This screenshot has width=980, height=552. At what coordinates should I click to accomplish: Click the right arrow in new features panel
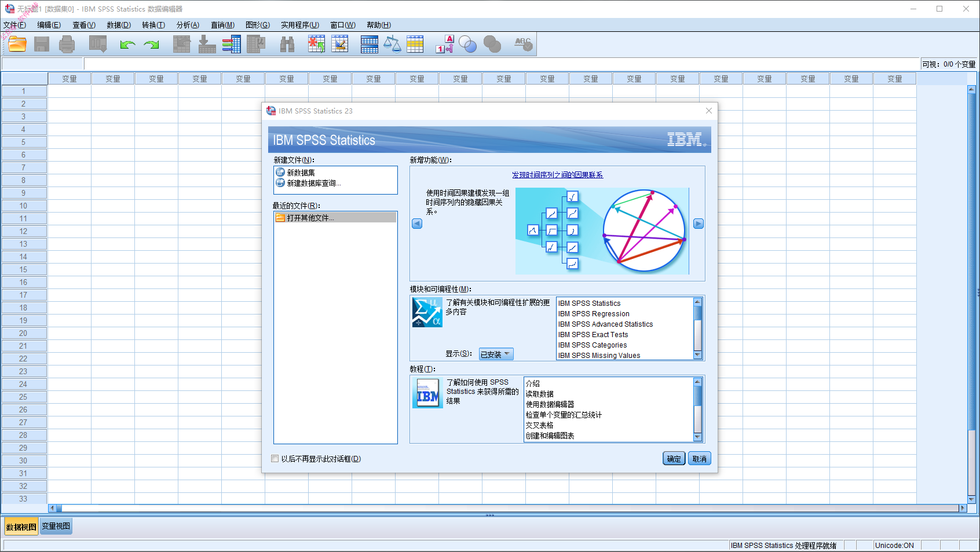[x=699, y=224]
